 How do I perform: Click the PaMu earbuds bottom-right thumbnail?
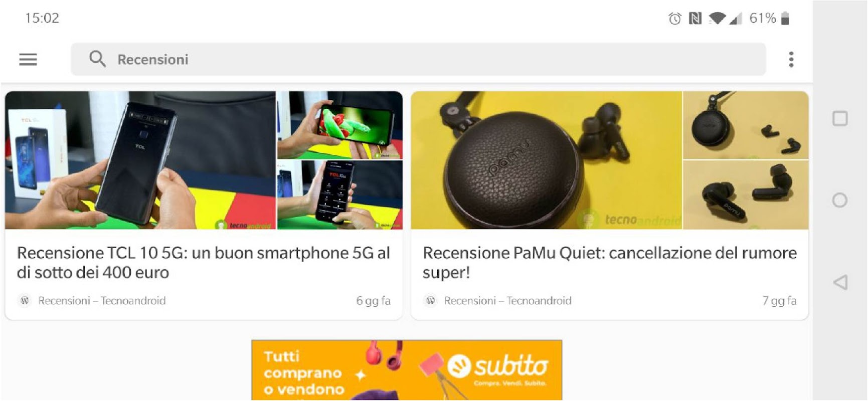[x=746, y=195]
